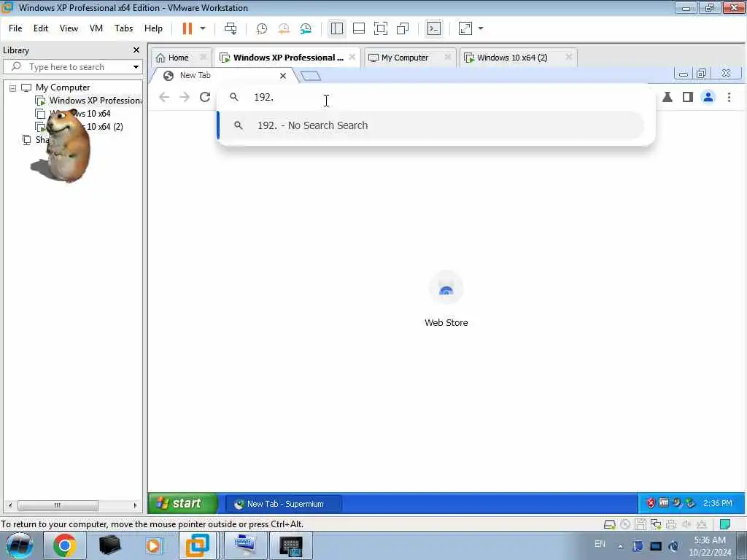Close the Library panel
747x560 pixels.
136,50
